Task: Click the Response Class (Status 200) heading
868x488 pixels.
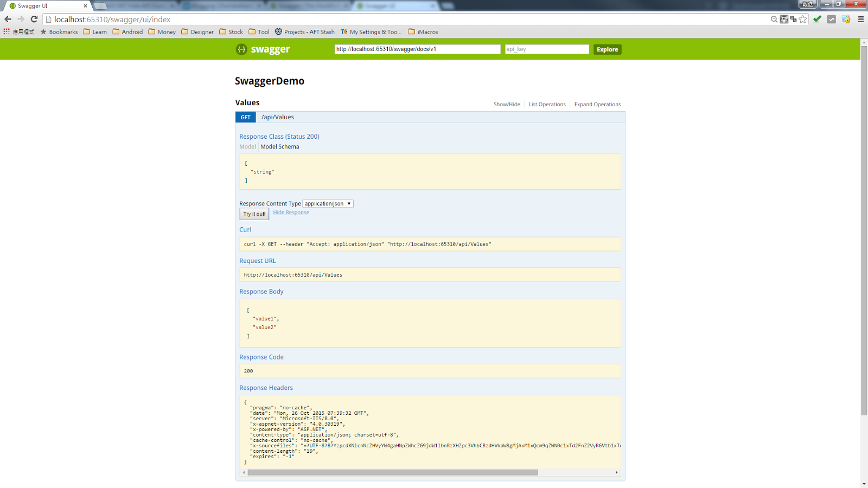Action: (x=279, y=137)
